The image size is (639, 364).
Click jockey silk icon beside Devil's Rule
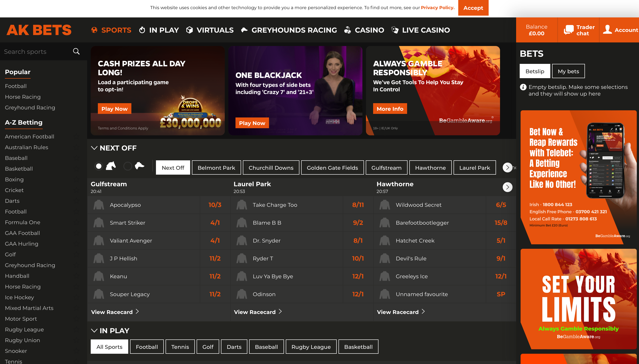tap(385, 258)
